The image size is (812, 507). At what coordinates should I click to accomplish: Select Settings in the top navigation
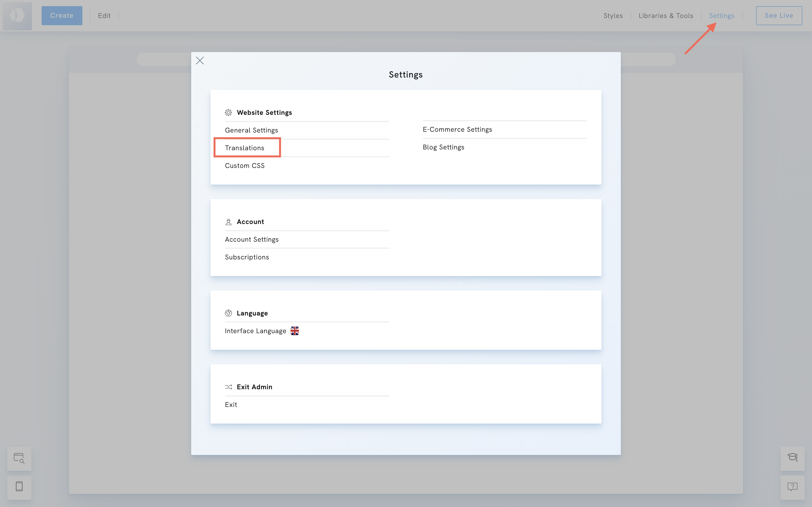click(x=722, y=16)
